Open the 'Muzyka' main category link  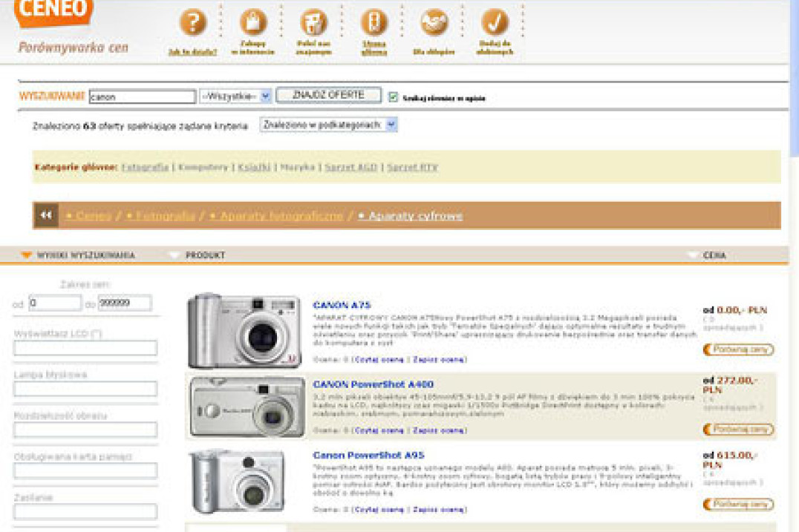(298, 167)
